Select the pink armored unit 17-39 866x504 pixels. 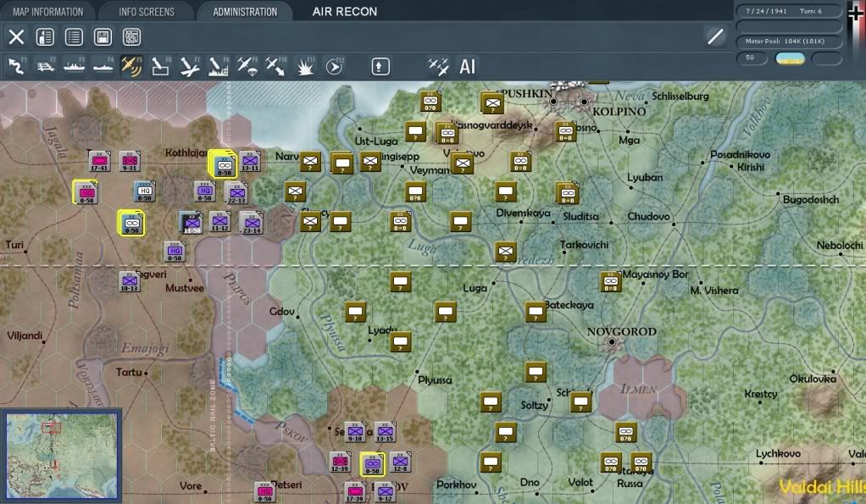pyautogui.click(x=354, y=492)
